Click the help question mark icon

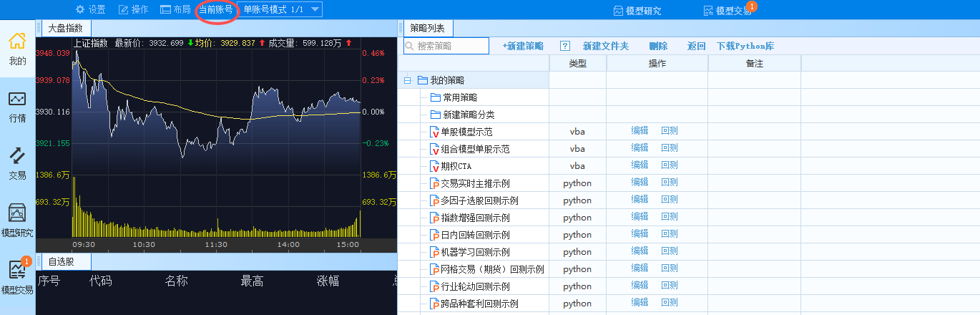point(564,46)
